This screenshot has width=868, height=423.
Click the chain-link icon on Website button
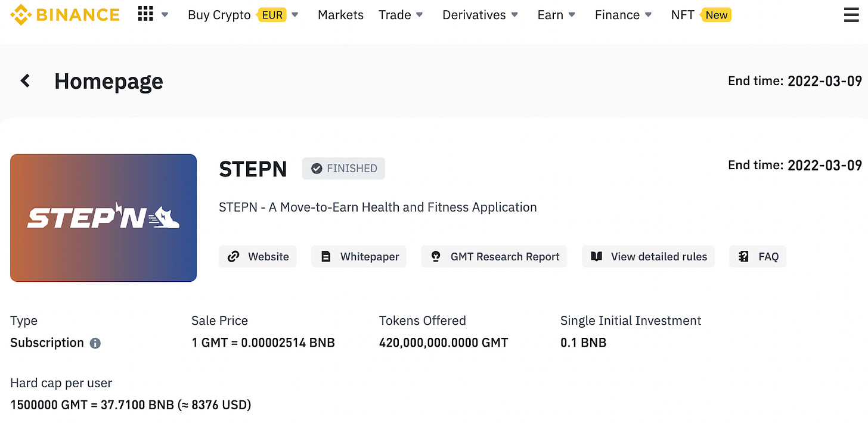(234, 256)
